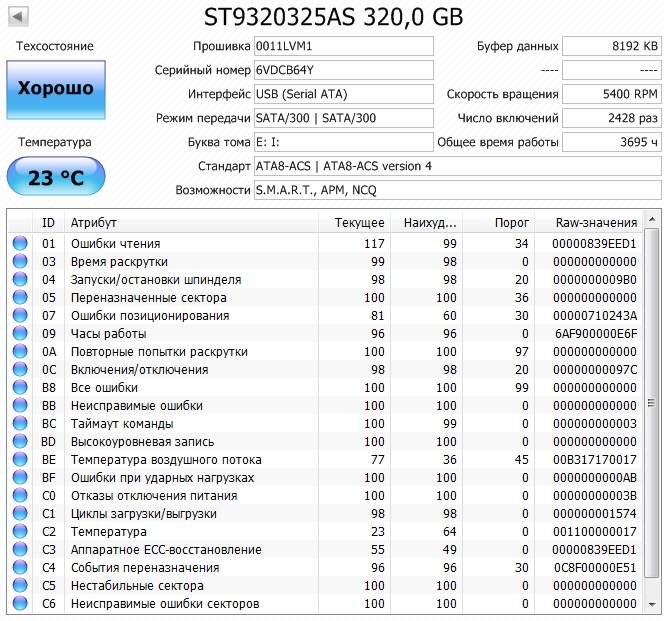The image size is (669, 621).
Task: Click raw value 00000839EED1 of Ошибки чтения
Action: pos(594,244)
